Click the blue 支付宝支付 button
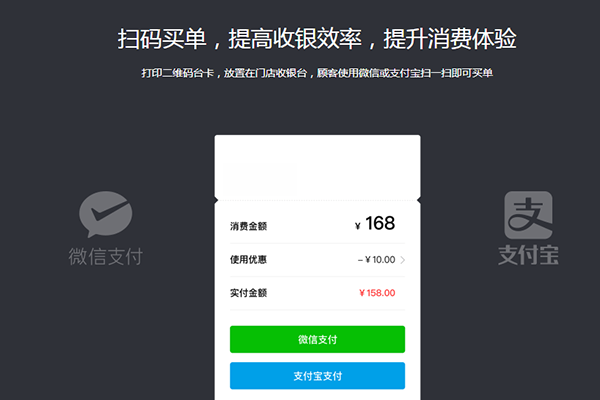The width and height of the screenshot is (600, 400). 317,376
